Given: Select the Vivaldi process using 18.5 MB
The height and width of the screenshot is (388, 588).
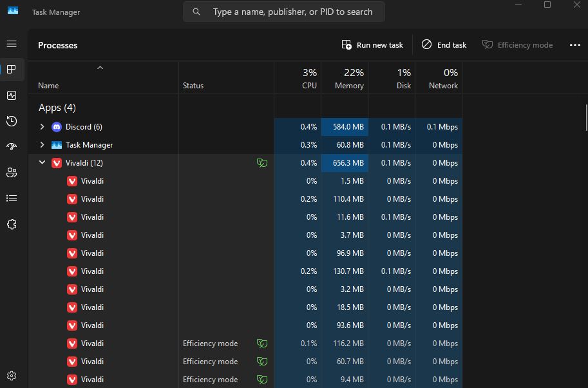Looking at the screenshot, I should [245, 307].
